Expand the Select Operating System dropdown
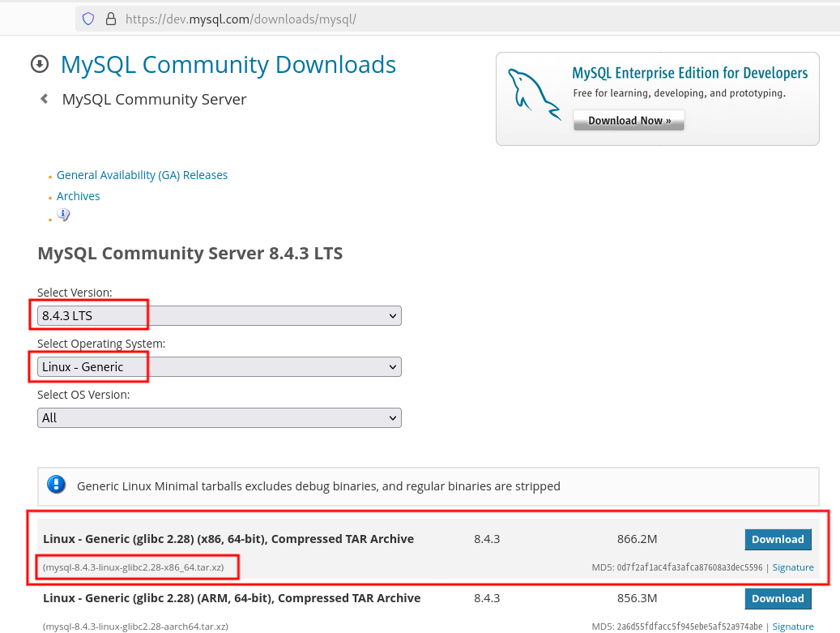 coord(220,366)
